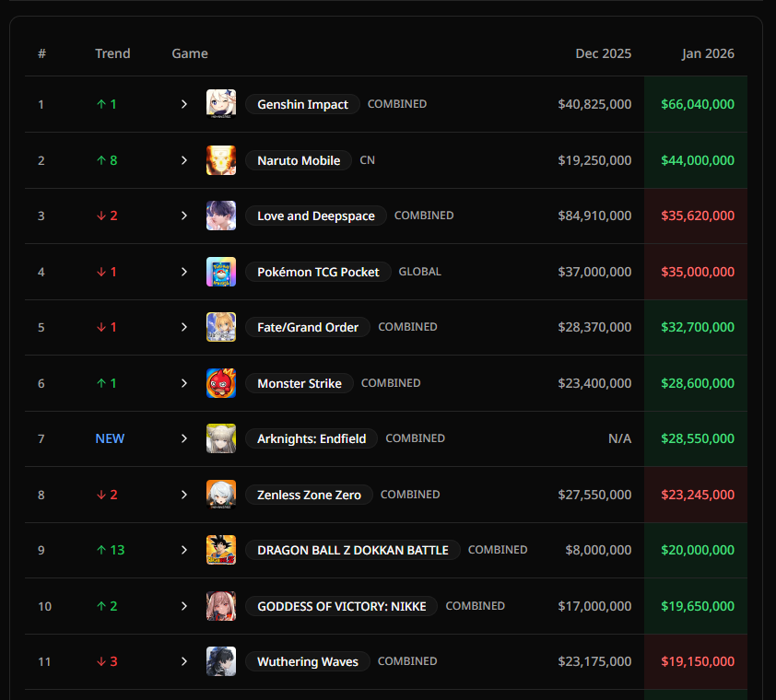Open the Pokémon TCG Pocket game icon

(x=220, y=272)
